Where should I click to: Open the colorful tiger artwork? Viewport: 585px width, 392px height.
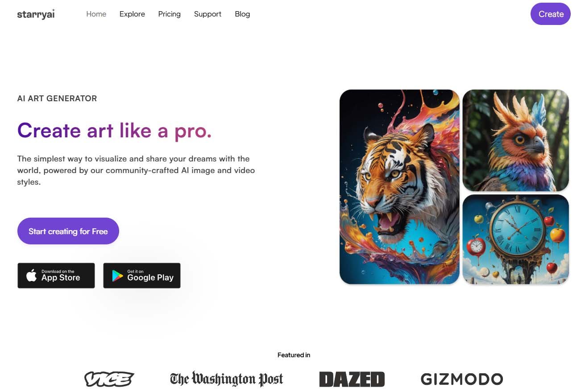[399, 187]
